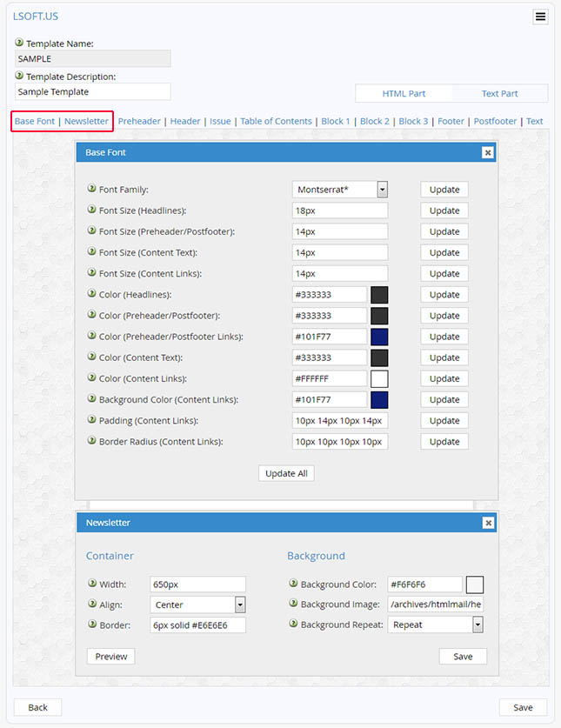Click Update for Font Family
This screenshot has width=561, height=728.
coord(444,190)
